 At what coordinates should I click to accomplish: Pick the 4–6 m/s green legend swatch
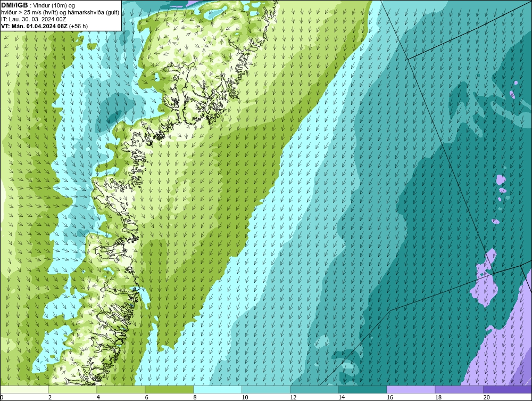tap(121, 389)
